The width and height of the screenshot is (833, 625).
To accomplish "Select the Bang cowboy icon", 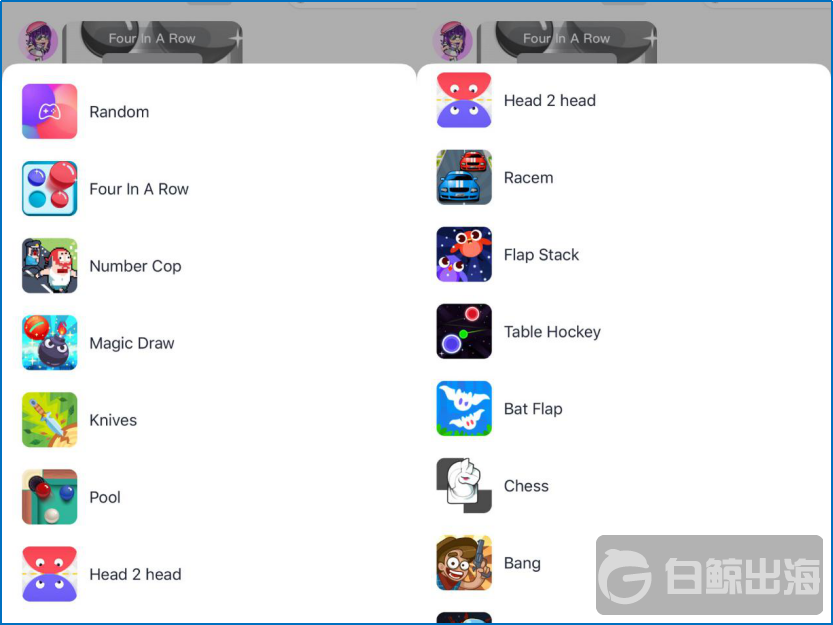I will coord(464,563).
